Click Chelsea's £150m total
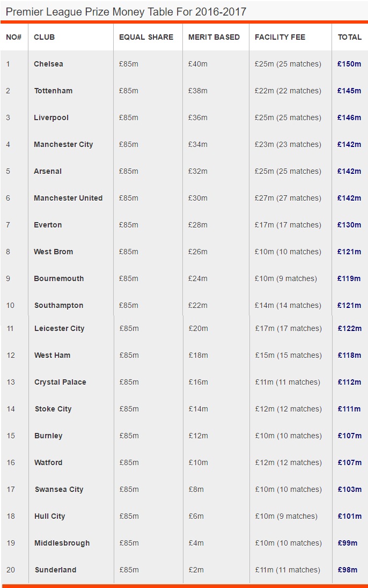Viewport: 368px width, 588px height. [x=349, y=64]
